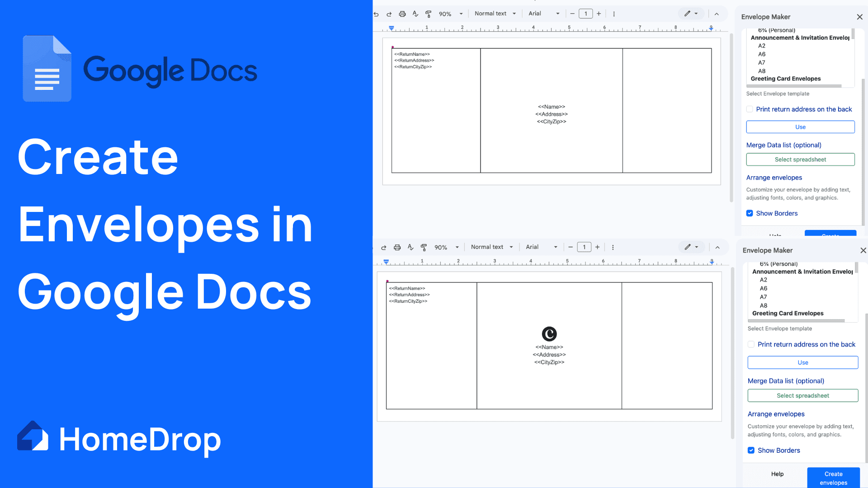Click the spelling and grammar check icon
The width and height of the screenshot is (868, 488).
pos(415,14)
